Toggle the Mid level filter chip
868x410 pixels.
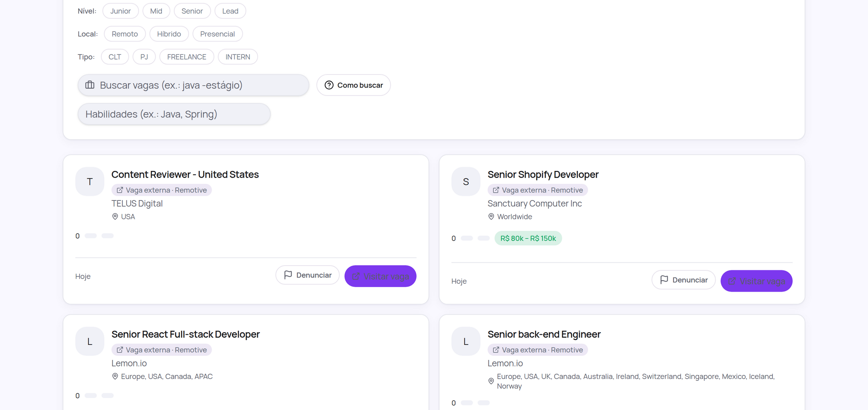(x=156, y=11)
